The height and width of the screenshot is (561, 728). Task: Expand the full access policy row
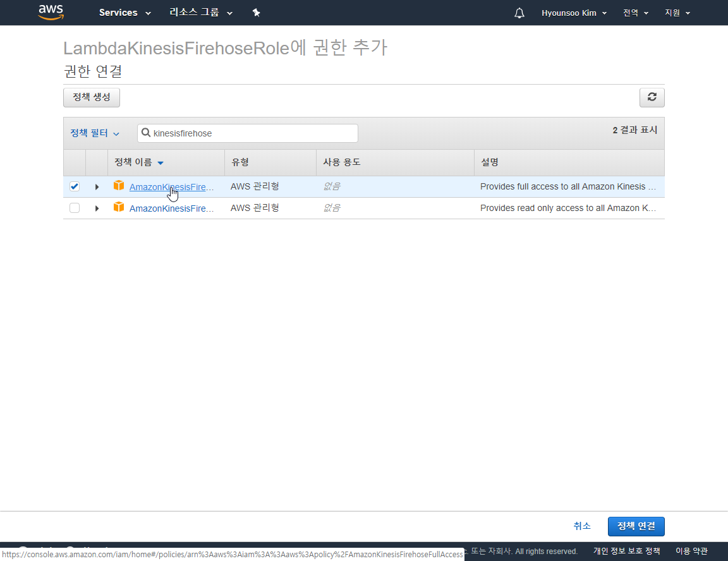click(x=97, y=187)
